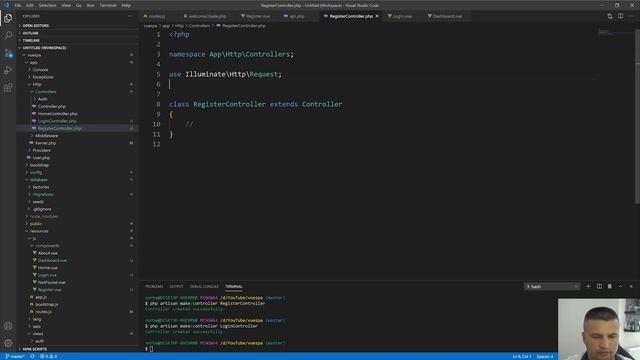Screen dimensions: 640x360
Task: Expand the Open Editors section
Action: tap(35, 26)
